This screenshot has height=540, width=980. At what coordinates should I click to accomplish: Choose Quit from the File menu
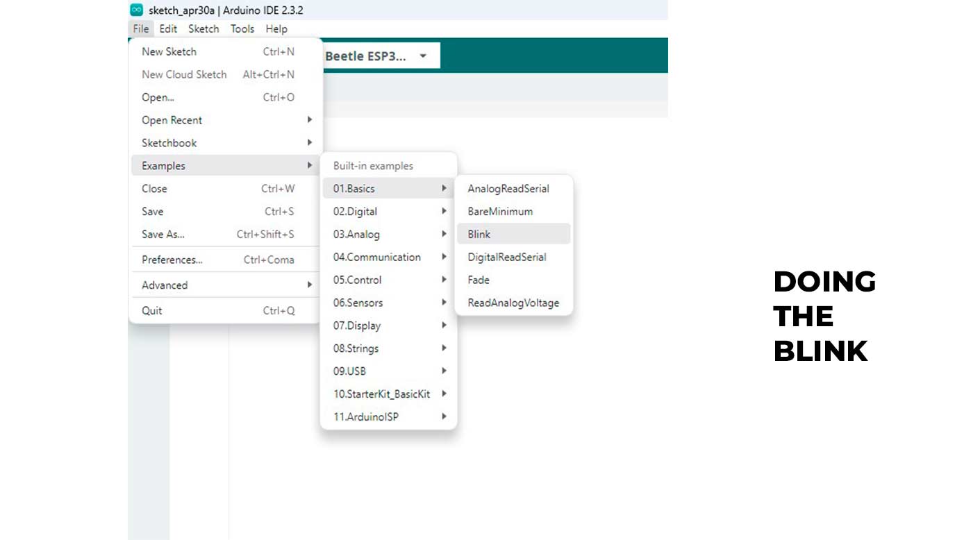click(x=226, y=310)
